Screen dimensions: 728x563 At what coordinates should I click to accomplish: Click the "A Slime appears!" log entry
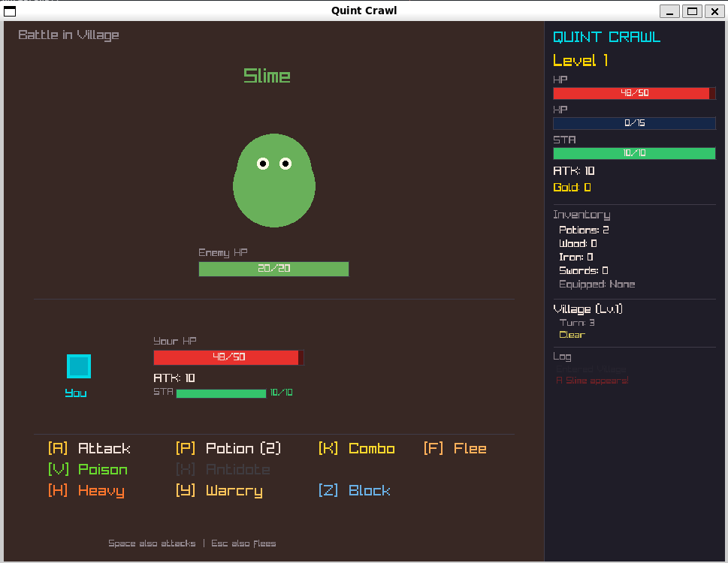593,381
